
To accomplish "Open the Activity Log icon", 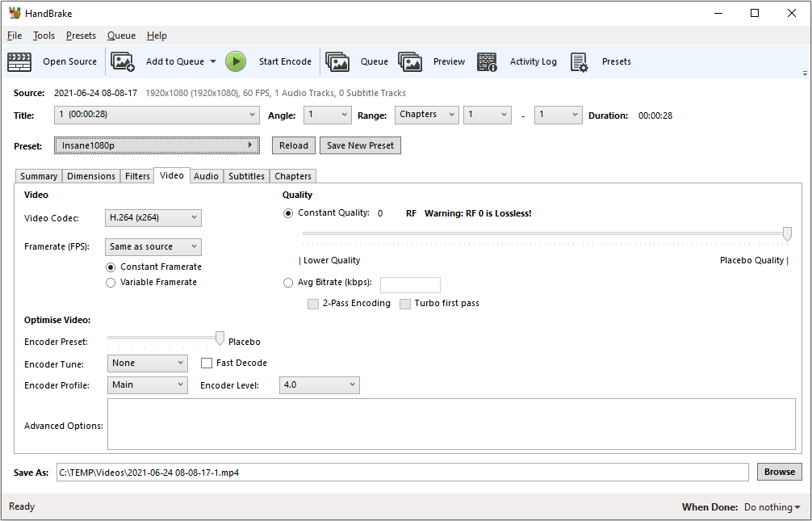I will 487,61.
